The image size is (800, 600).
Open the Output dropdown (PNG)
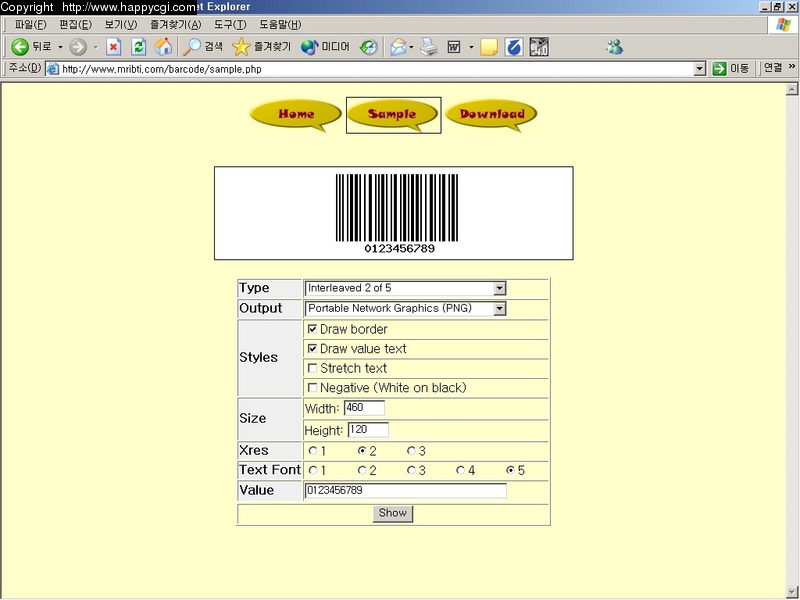tap(405, 309)
